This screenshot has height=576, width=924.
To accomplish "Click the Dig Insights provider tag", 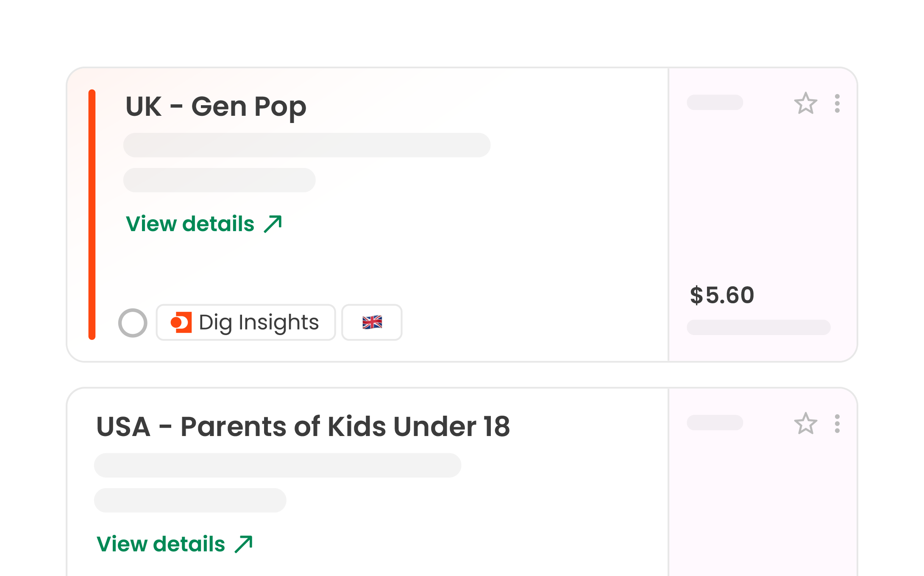I will (246, 322).
